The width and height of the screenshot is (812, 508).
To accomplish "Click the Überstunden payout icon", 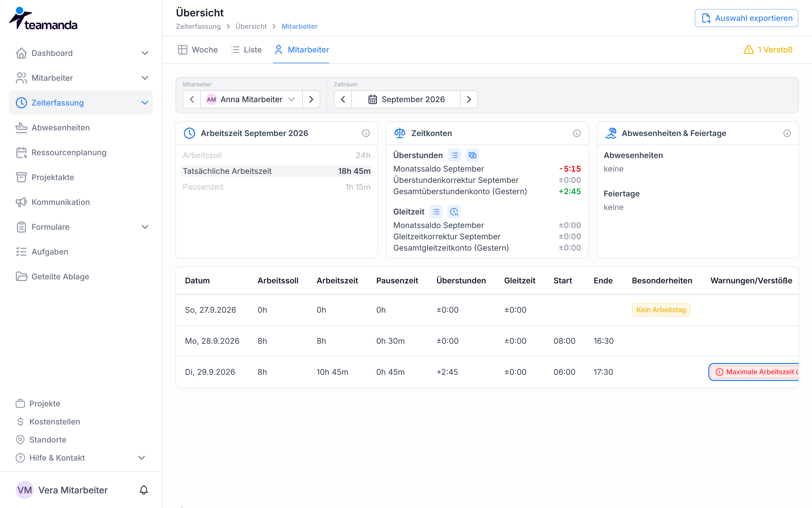I will [x=473, y=155].
